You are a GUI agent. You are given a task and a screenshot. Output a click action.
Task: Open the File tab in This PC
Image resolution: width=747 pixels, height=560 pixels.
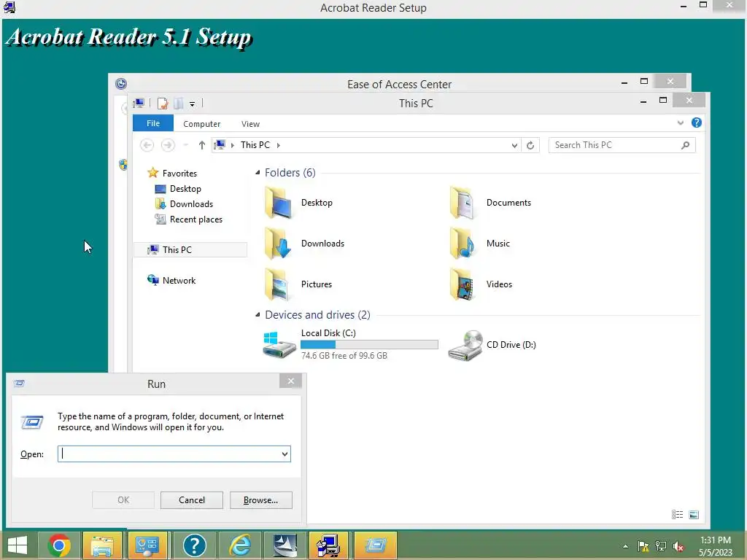[153, 123]
